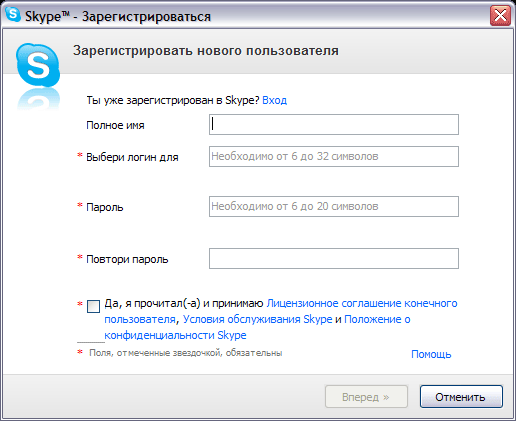The height and width of the screenshot is (421, 516).
Task: Click the Вперед » button
Action: pos(366,397)
